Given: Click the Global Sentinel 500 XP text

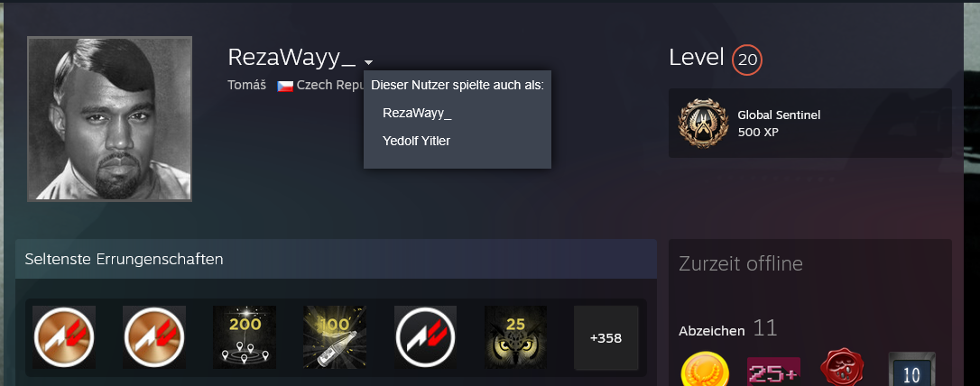Looking at the screenshot, I should pyautogui.click(x=779, y=124).
